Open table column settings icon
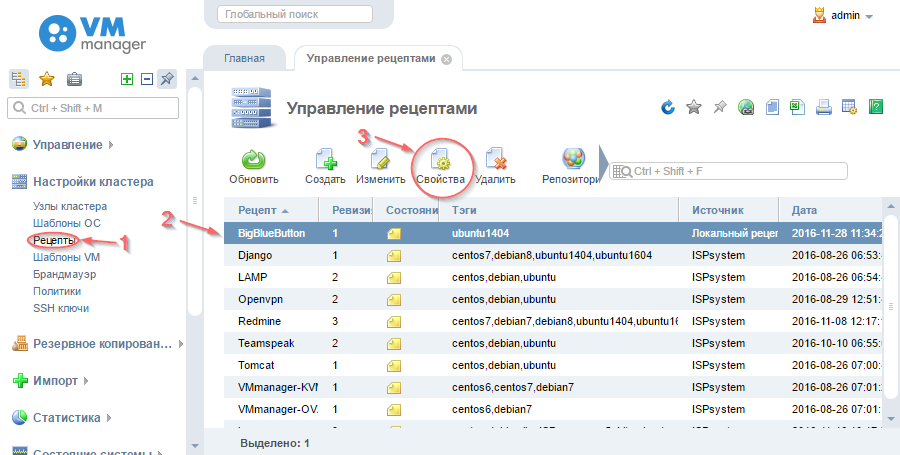The width and height of the screenshot is (900, 455). [x=849, y=107]
